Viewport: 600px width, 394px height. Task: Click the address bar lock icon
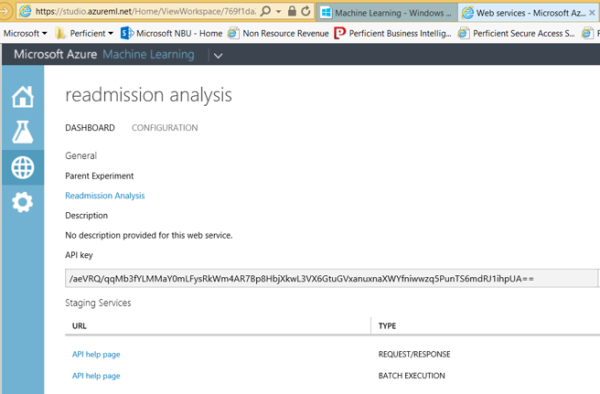click(292, 11)
